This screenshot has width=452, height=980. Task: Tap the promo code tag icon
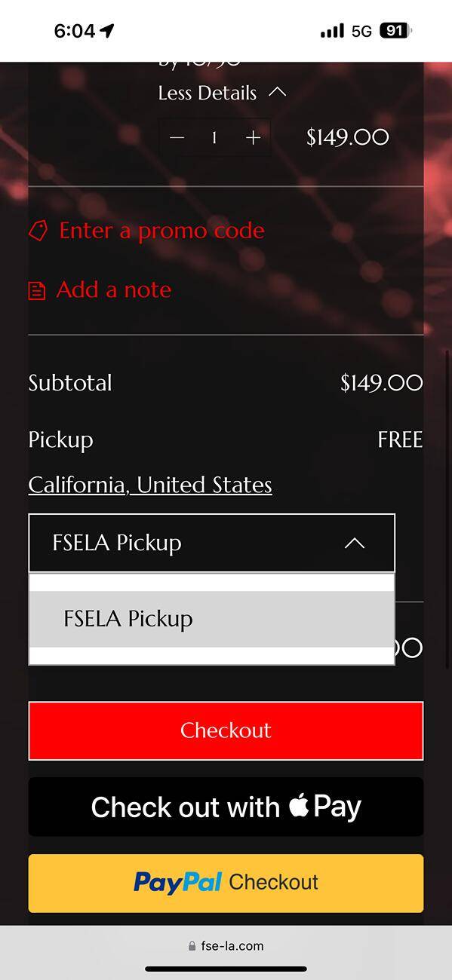(38, 230)
